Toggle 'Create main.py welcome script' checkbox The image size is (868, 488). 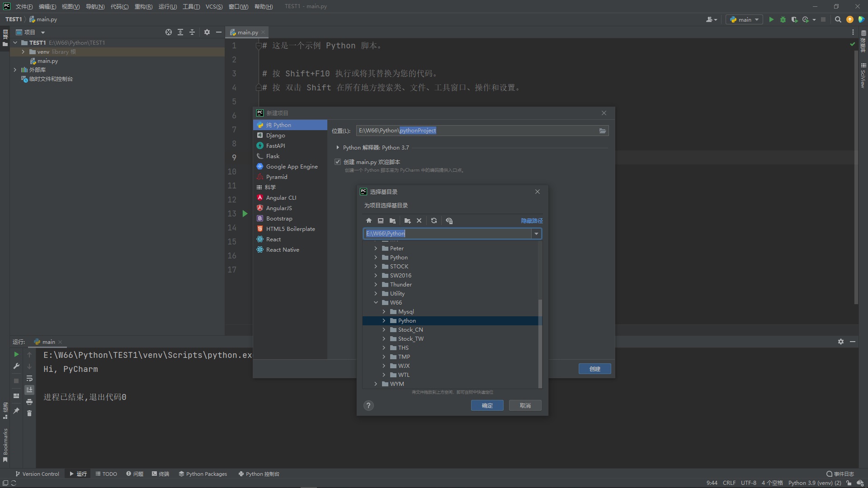coord(337,161)
